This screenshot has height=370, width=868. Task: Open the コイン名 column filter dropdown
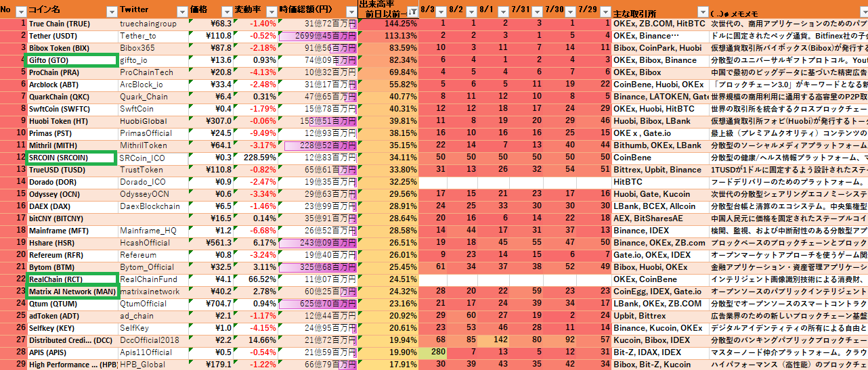click(x=109, y=11)
